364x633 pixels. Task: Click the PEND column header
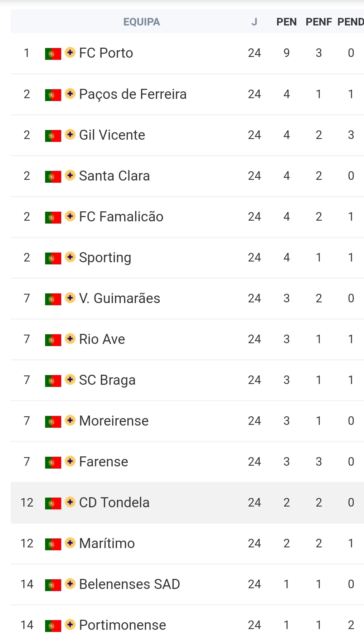pos(350,22)
